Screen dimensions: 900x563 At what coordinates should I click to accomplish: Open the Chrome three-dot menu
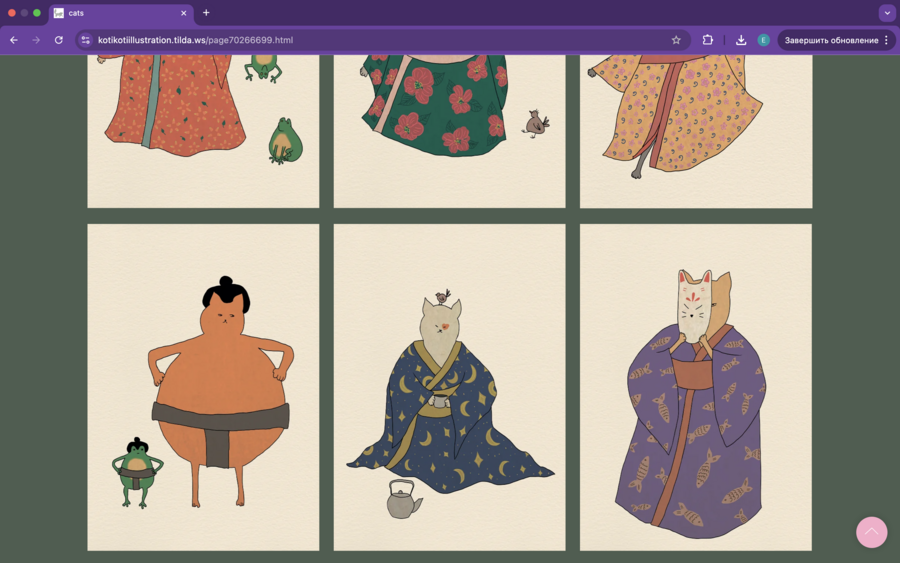pyautogui.click(x=886, y=40)
